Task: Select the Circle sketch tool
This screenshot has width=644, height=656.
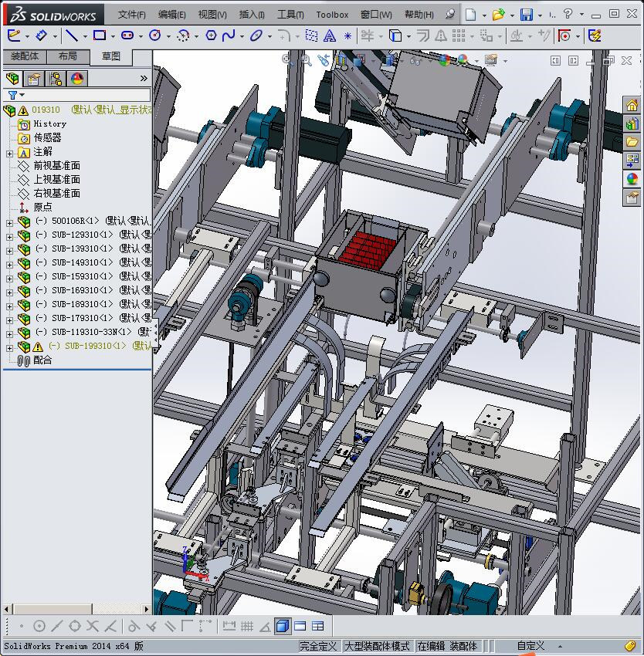Action: 155,36
